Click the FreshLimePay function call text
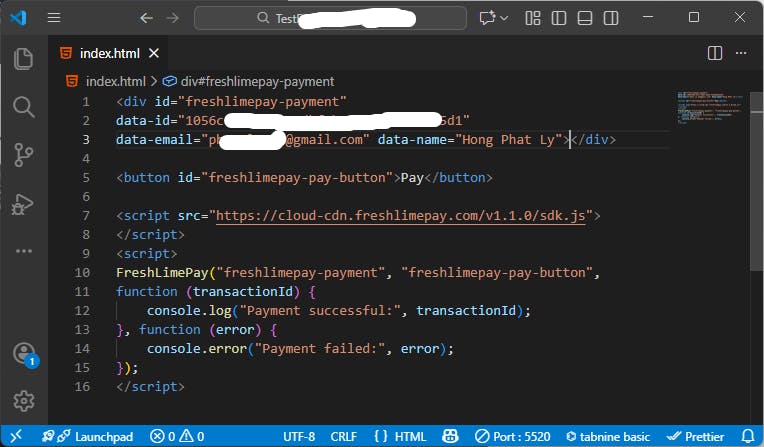Viewport: 764px width, 447px height. pyautogui.click(x=162, y=272)
